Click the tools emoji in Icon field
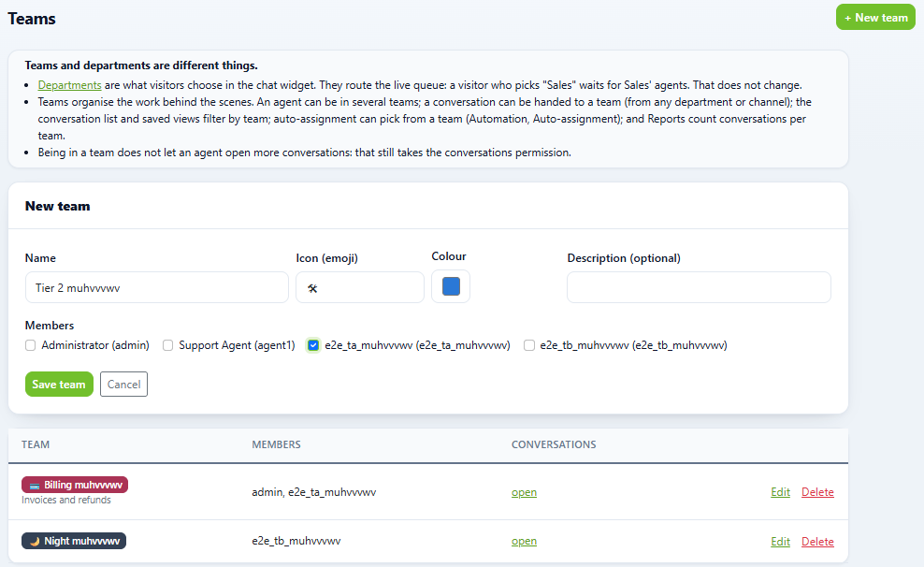Image resolution: width=924 pixels, height=567 pixels. click(312, 288)
